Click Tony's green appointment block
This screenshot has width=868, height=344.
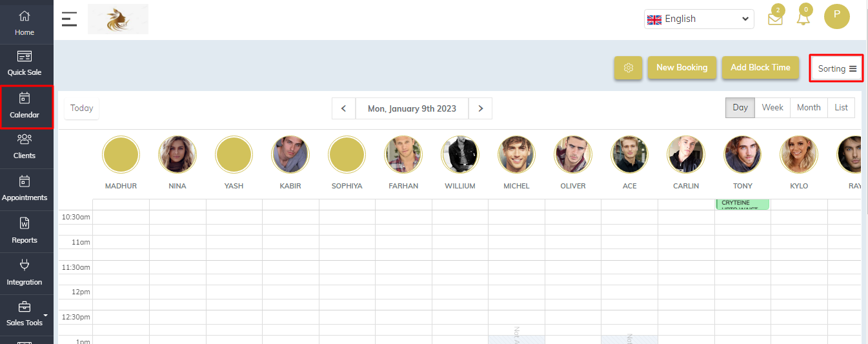coord(742,204)
